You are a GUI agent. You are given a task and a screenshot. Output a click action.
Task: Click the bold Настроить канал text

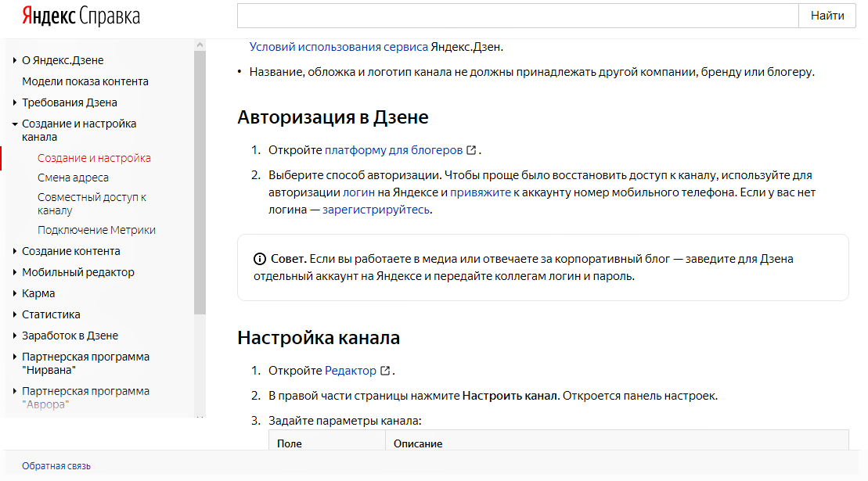pos(510,396)
